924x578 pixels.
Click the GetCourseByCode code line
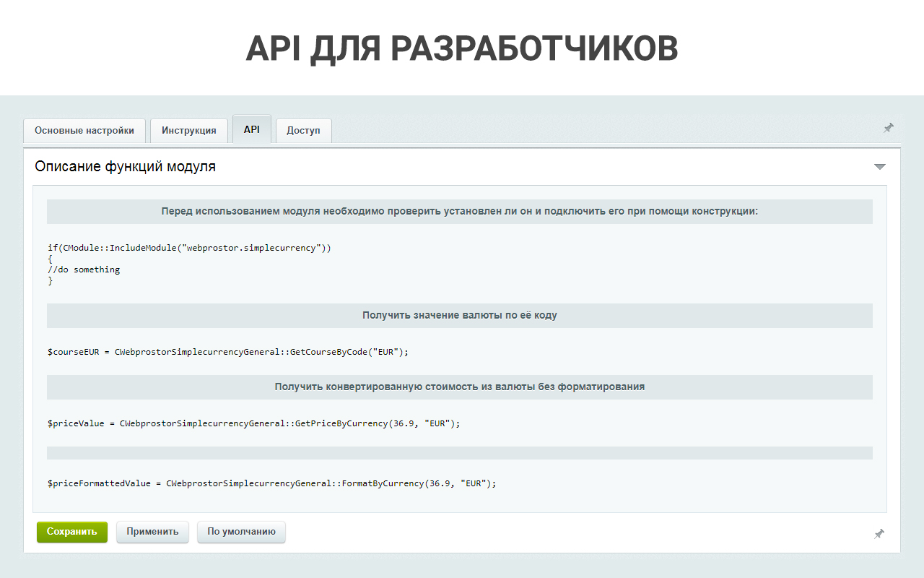tap(228, 352)
